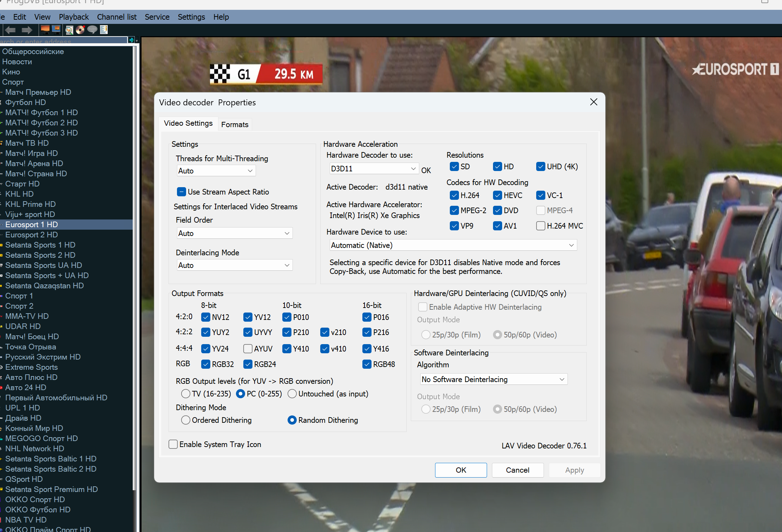Screen dimensions: 782x532
Task: Expand the Deinterlacing Mode dropdown
Action: click(x=234, y=265)
